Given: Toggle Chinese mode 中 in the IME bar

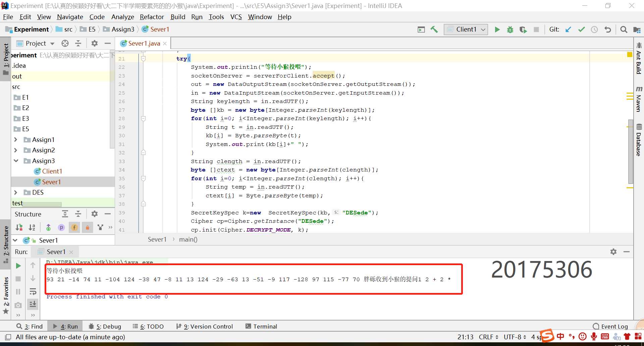Looking at the screenshot, I should [x=560, y=336].
